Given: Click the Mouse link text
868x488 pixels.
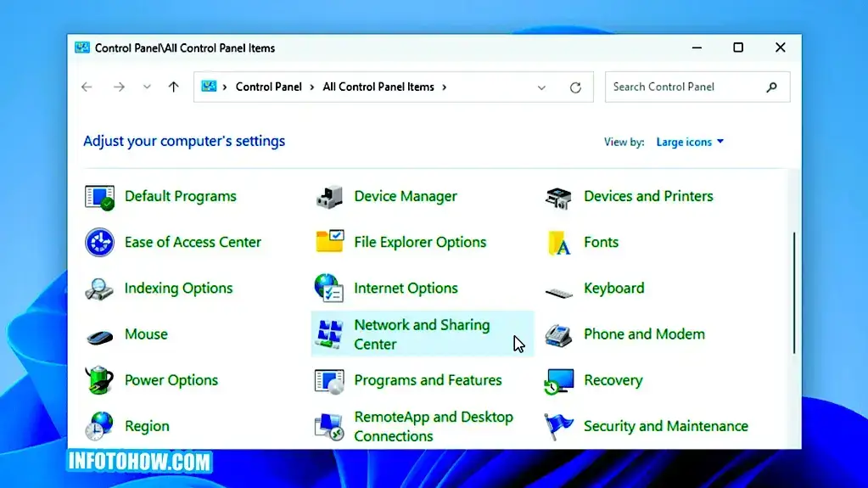Looking at the screenshot, I should pyautogui.click(x=146, y=334).
